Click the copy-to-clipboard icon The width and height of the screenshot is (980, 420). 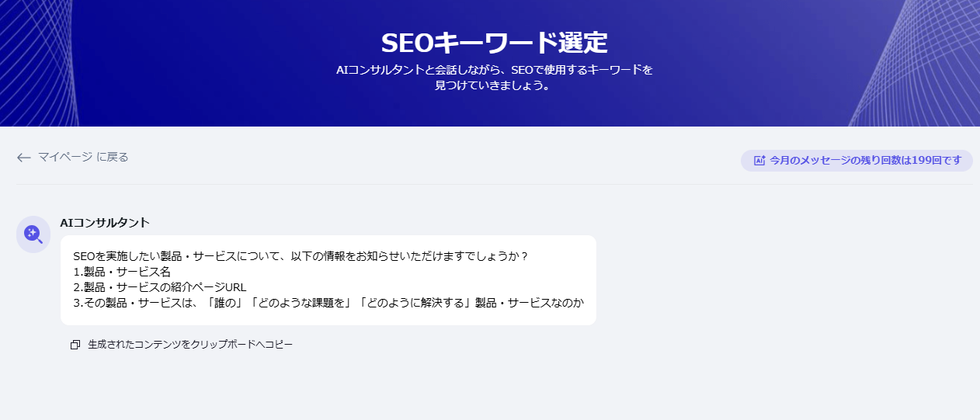(x=75, y=345)
